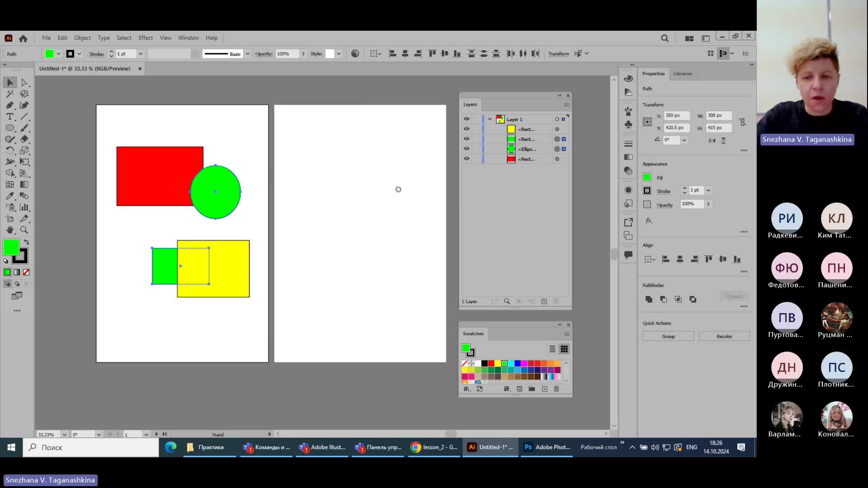Image resolution: width=868 pixels, height=488 pixels.
Task: Hide the yellow Rect sublayer
Action: tap(467, 129)
